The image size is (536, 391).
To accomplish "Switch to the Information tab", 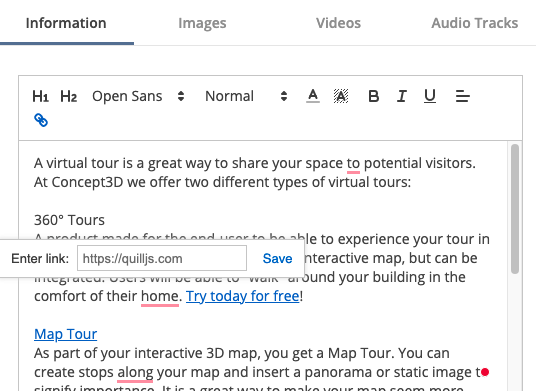I will [66, 23].
